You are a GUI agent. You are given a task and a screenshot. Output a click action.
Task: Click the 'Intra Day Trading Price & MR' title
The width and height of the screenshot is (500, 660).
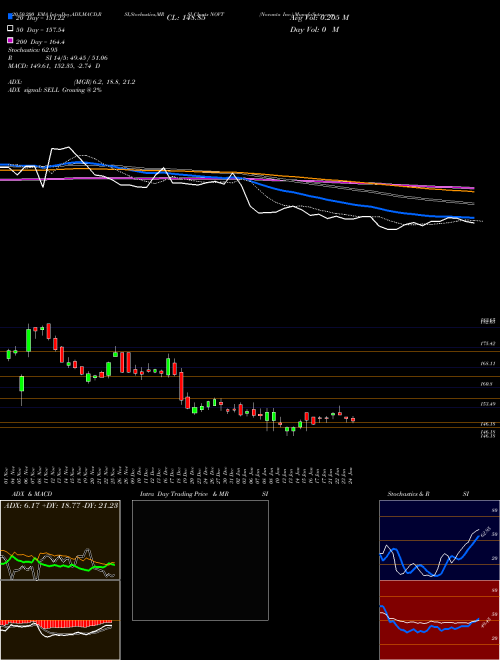coord(184,494)
